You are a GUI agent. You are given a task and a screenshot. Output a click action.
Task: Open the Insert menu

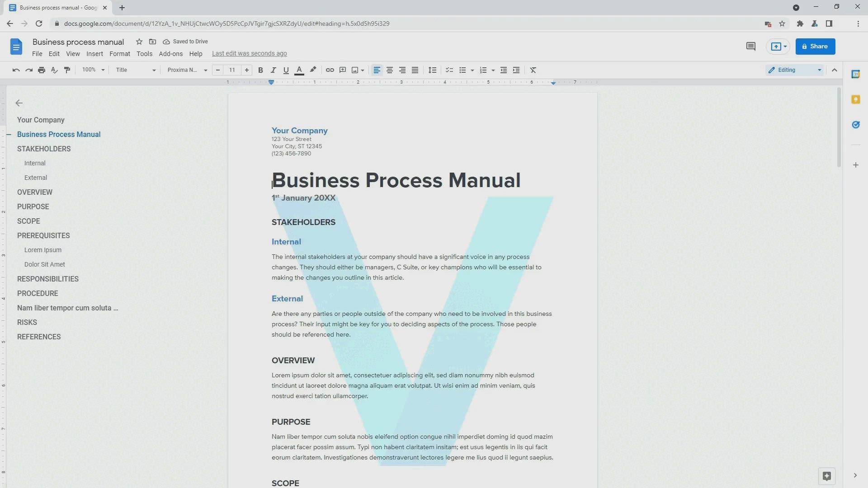pyautogui.click(x=94, y=54)
